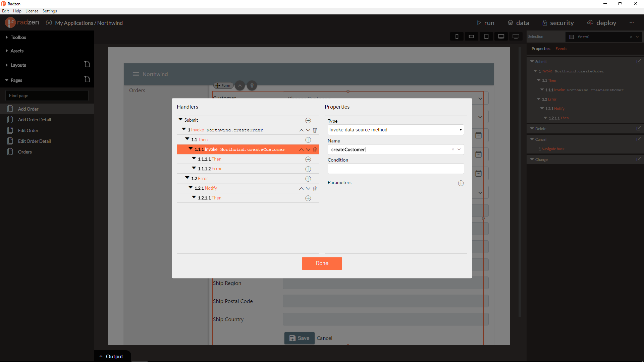Viewport: 644px width, 362px height.
Task: Add handler under 1.2.1 Notify
Action: point(308,198)
